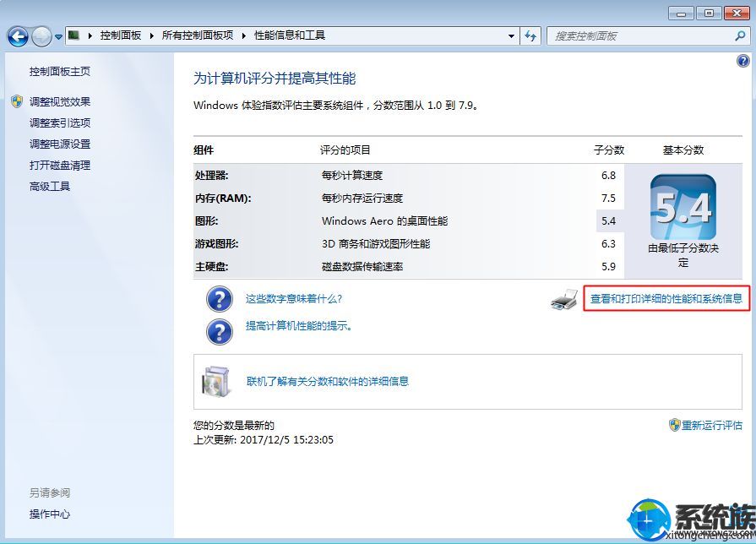
Task: Click the memory subscore 7.5
Action: click(608, 199)
